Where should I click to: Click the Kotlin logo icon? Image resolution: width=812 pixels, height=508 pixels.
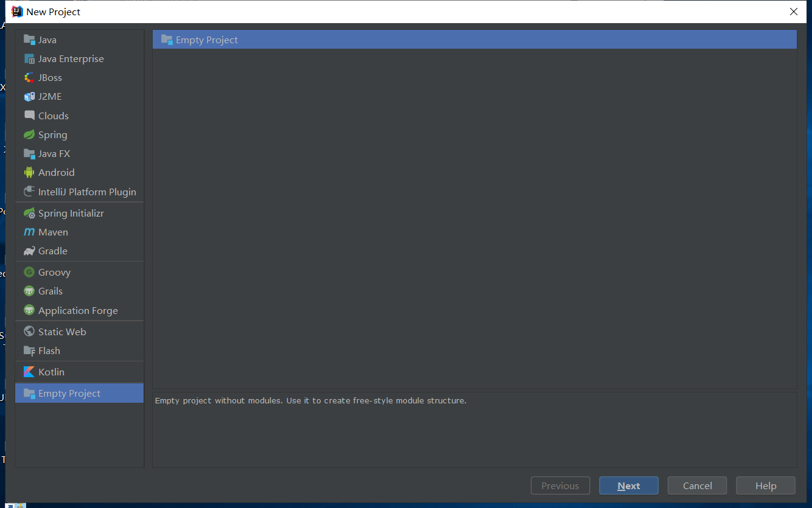[29, 372]
